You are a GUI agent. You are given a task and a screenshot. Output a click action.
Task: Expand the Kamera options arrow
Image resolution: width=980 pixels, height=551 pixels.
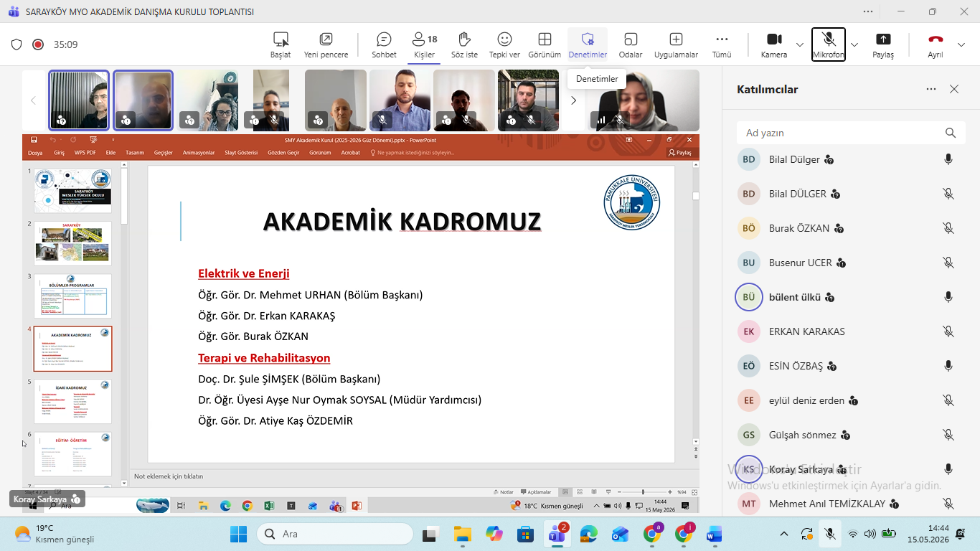tap(800, 44)
